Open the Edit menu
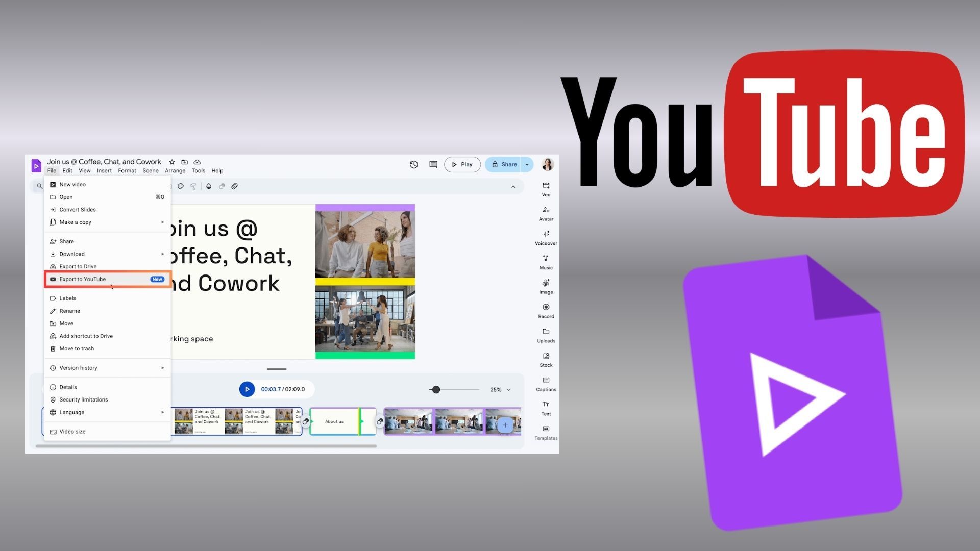980x551 pixels. tap(67, 171)
